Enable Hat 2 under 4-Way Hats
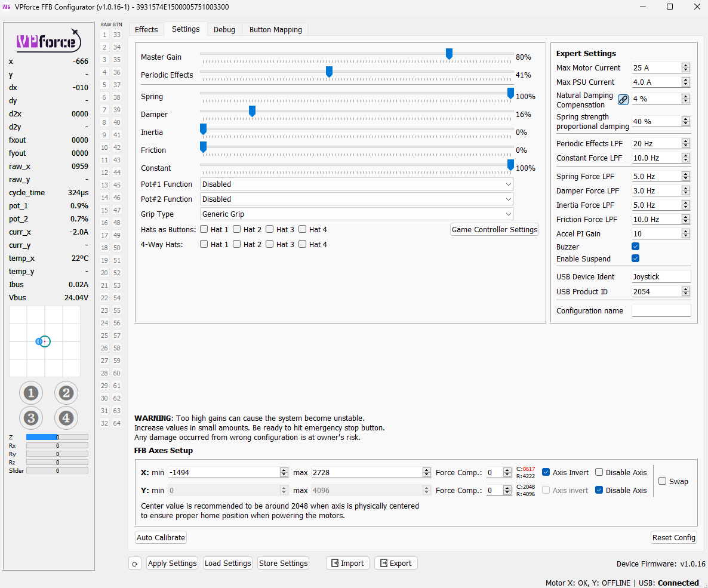Image resolution: width=708 pixels, height=588 pixels. 236,244
